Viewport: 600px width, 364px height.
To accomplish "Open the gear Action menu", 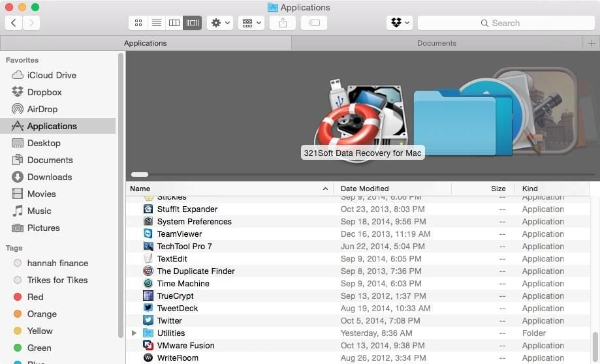I will pos(220,23).
